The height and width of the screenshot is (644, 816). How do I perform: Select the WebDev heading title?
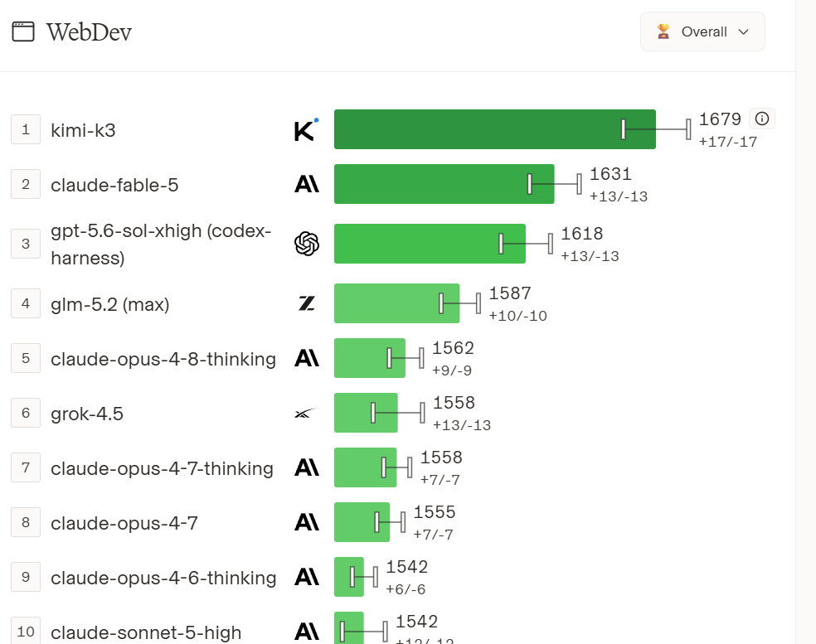[89, 32]
